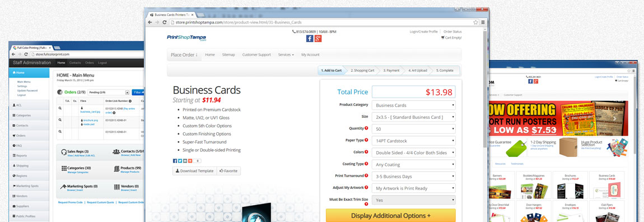This screenshot has height=222, width=644.
Task: Open the Coating Type dropdown
Action: (x=414, y=164)
